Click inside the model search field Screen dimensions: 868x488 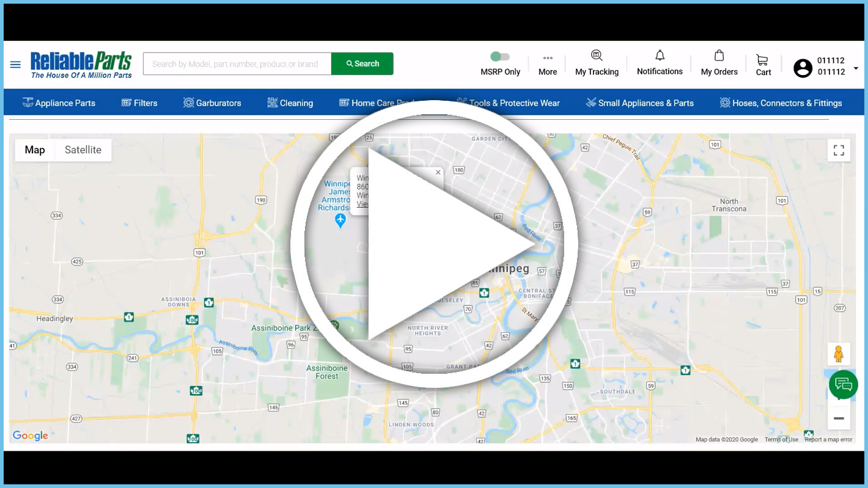[237, 63]
